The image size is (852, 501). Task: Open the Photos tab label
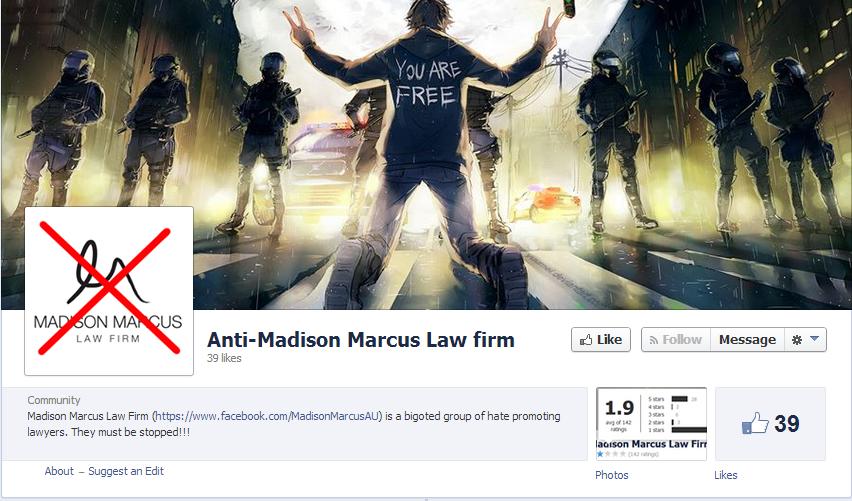point(611,475)
